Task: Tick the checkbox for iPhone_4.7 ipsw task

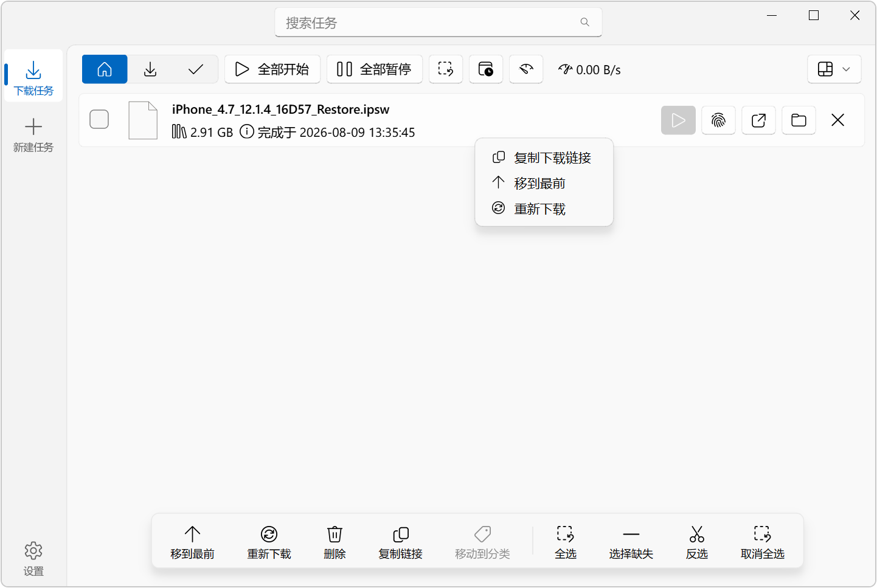Action: 99,119
